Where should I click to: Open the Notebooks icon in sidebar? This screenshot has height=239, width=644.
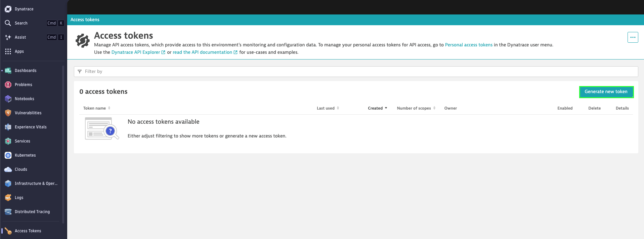click(x=8, y=99)
